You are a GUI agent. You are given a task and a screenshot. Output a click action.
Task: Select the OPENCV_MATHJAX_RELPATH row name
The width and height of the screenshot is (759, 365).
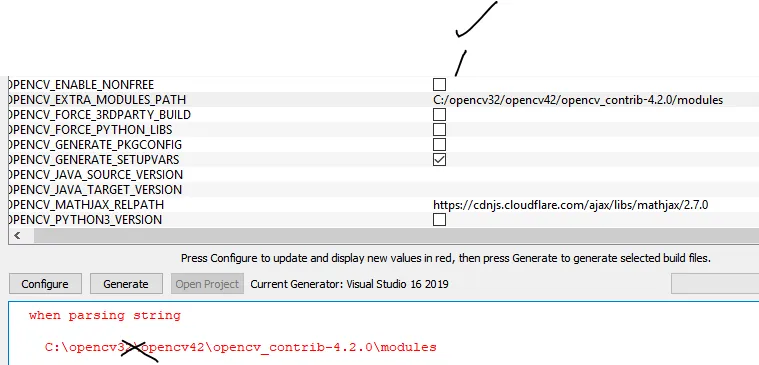tap(86, 205)
